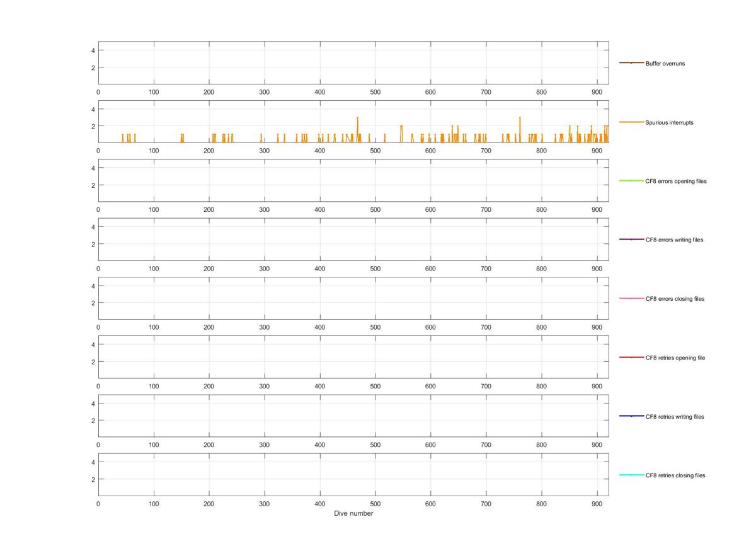Click the purple CF8 errors writing legend line

coord(631,240)
